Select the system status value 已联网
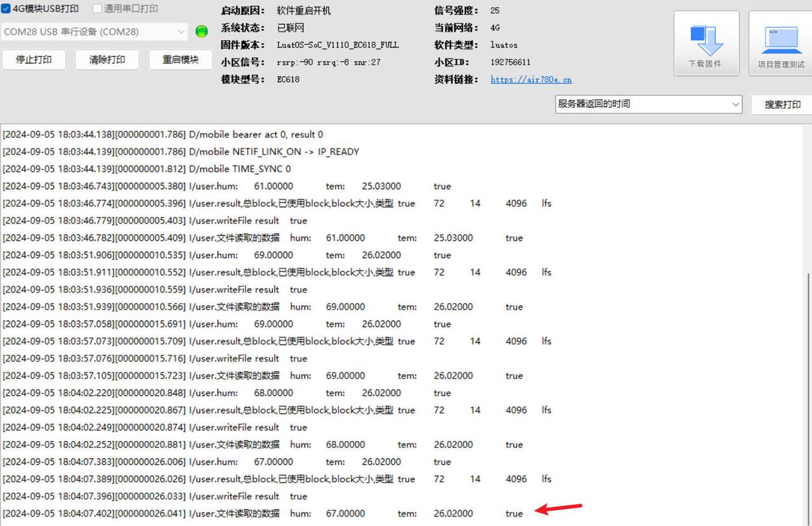Screen dimensions: 812x526 (x=291, y=28)
